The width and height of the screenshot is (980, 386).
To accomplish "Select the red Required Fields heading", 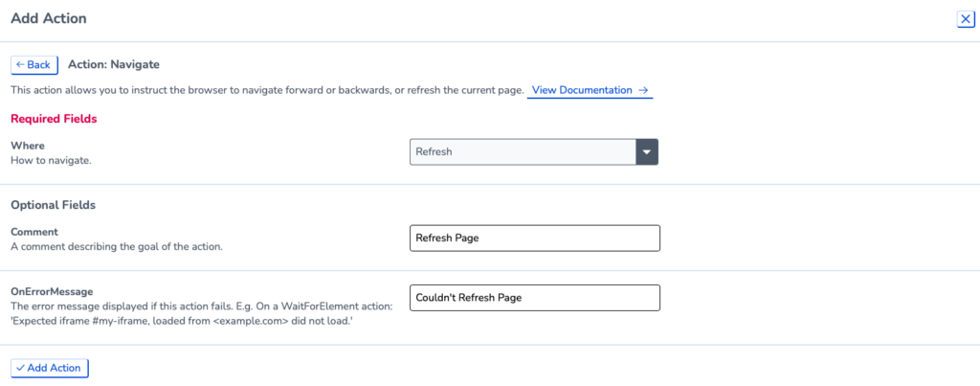I will coord(54,119).
